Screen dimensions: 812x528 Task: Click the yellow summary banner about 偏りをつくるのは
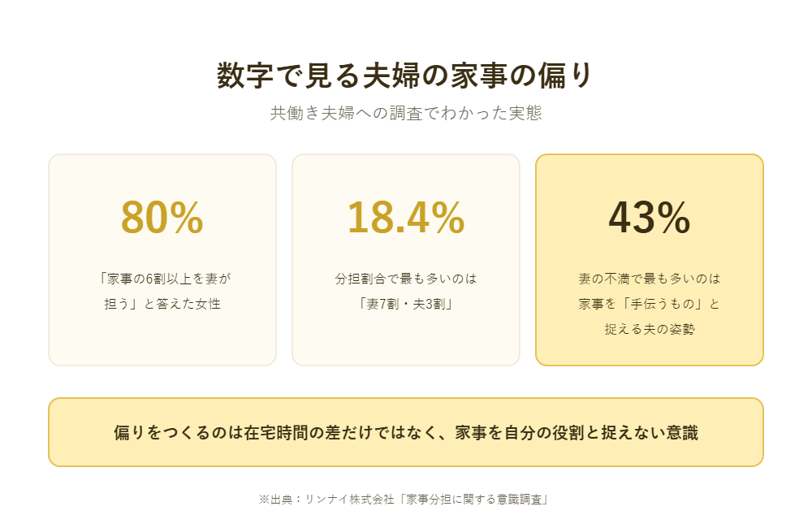click(405, 432)
